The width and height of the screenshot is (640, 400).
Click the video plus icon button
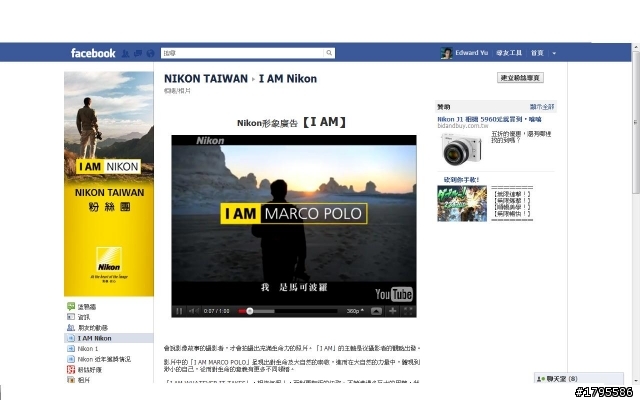392,311
